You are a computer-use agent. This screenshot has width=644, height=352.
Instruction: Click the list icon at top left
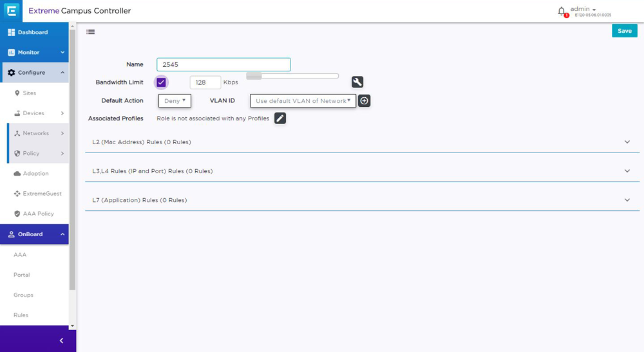click(91, 32)
